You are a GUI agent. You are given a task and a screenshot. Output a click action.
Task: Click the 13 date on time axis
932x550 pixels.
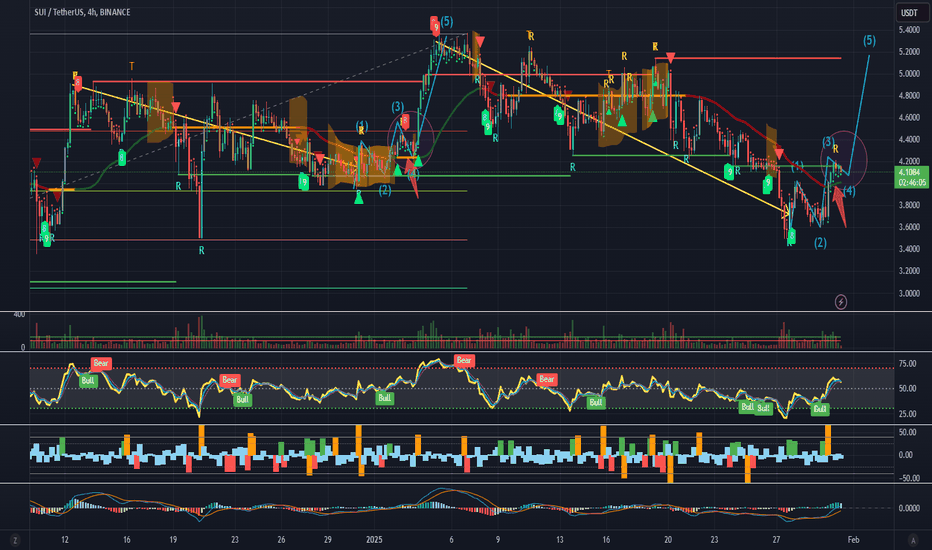(559, 540)
